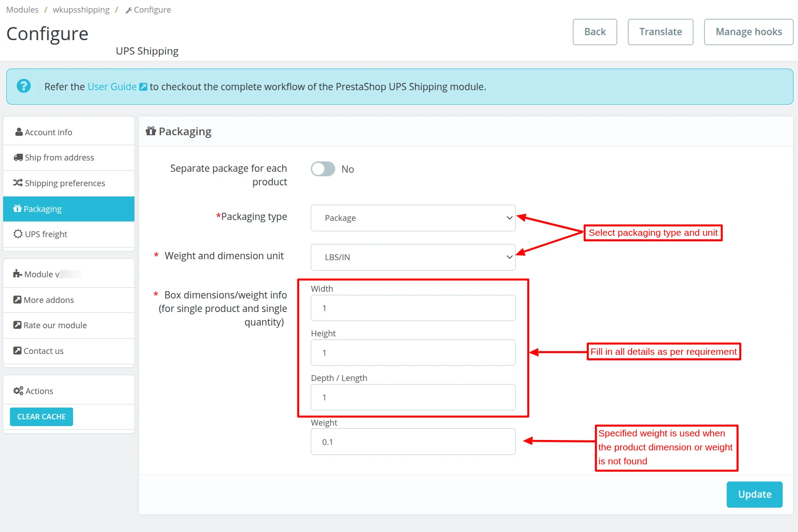The width and height of the screenshot is (798, 532).
Task: Click the 'No' label beside the toggle
Action: [x=348, y=169]
